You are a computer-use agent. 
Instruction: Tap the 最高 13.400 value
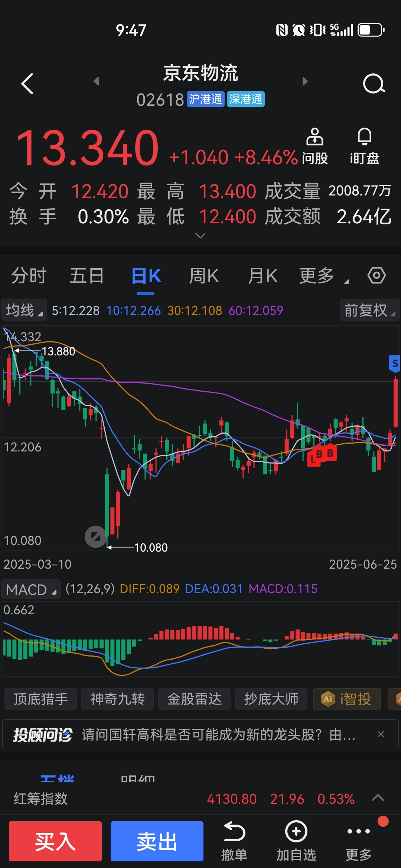click(228, 191)
